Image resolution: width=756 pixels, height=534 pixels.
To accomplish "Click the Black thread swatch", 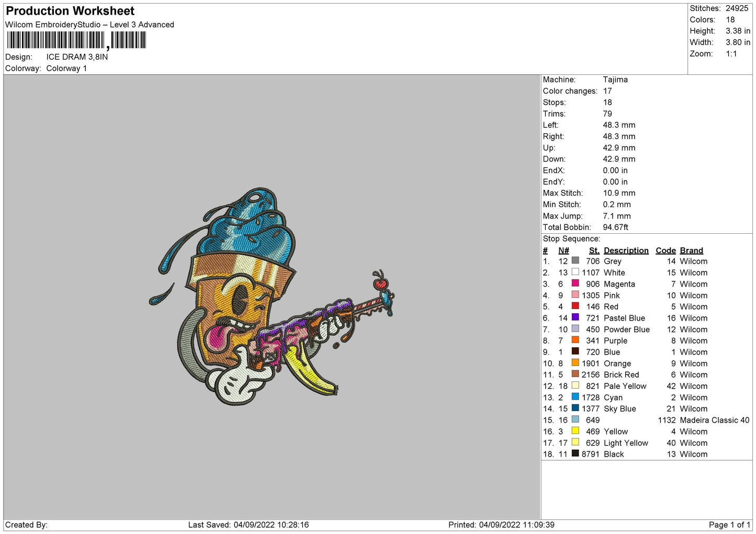I will 576,453.
